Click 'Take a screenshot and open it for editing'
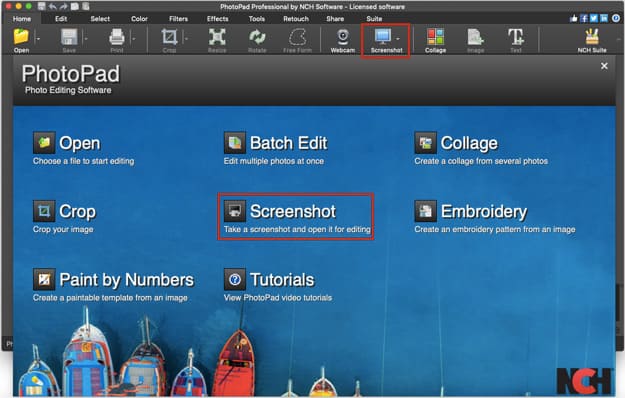The height and width of the screenshot is (398, 625). [x=297, y=229]
